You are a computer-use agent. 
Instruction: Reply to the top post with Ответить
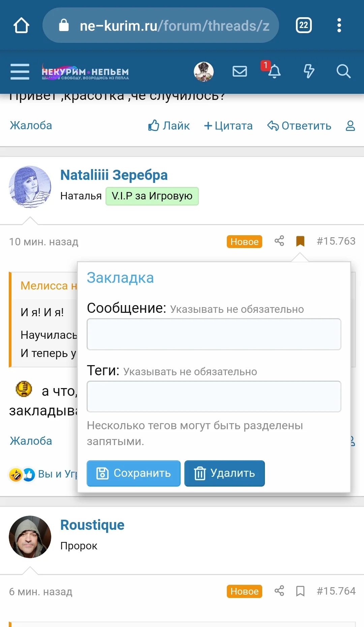tap(299, 126)
